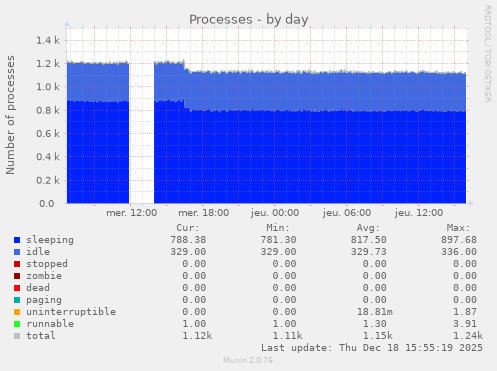Click the 'Avg:' column header
497x371 pixels.
coord(368,228)
